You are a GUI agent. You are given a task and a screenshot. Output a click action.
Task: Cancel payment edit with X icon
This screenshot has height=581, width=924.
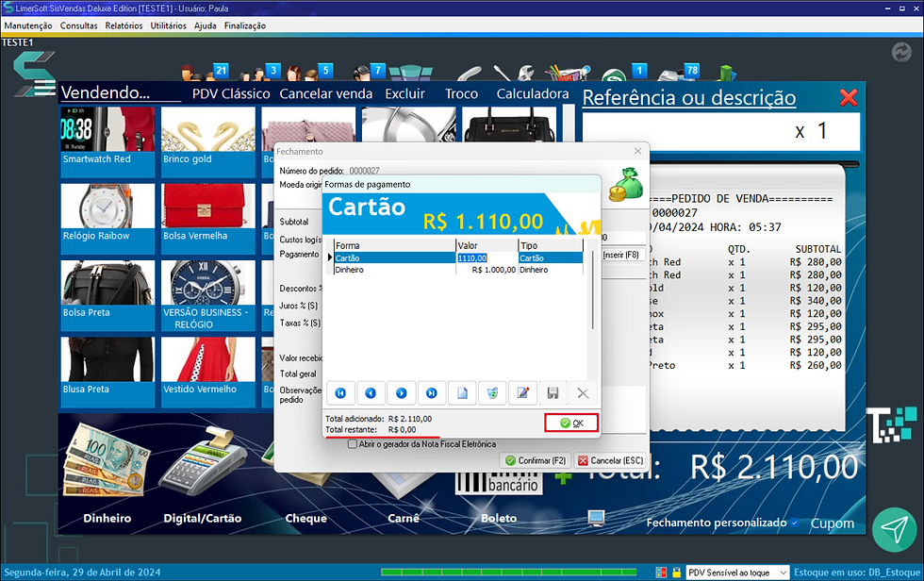(583, 393)
